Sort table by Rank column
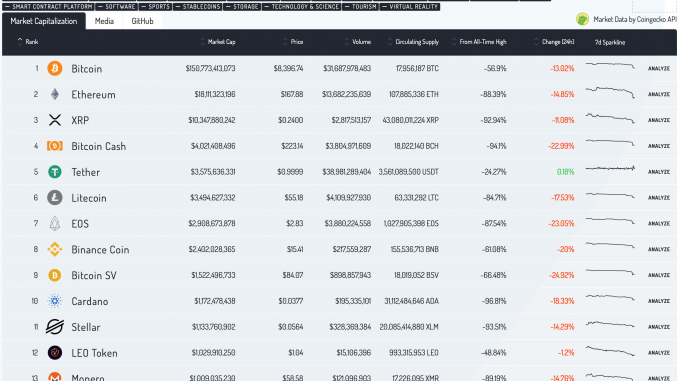Image resolution: width=678 pixels, height=381 pixels. 28,42
